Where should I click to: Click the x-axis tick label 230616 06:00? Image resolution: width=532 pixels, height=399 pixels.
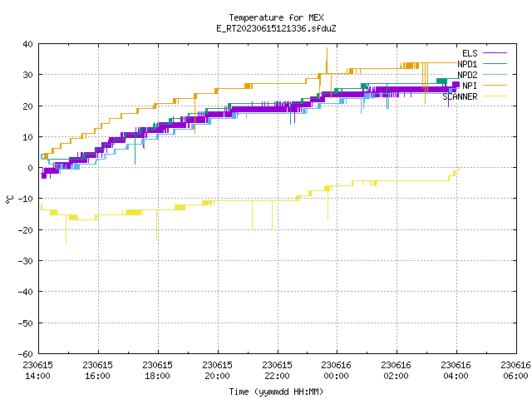tap(515, 371)
